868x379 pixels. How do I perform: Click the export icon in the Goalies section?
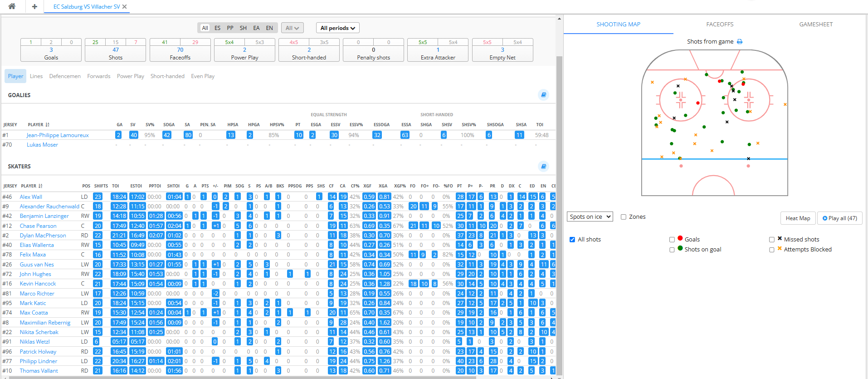pos(543,95)
